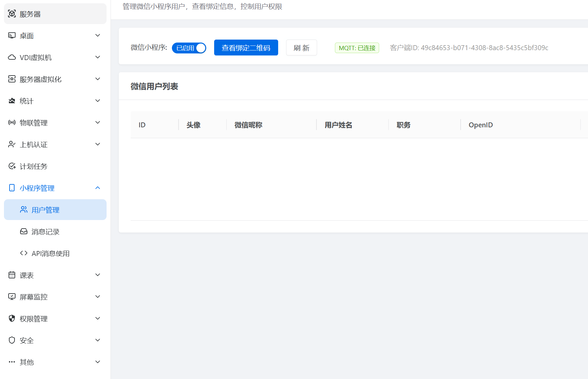Select the 桌面 desktop icon in sidebar
The height and width of the screenshot is (379, 588).
point(12,35)
